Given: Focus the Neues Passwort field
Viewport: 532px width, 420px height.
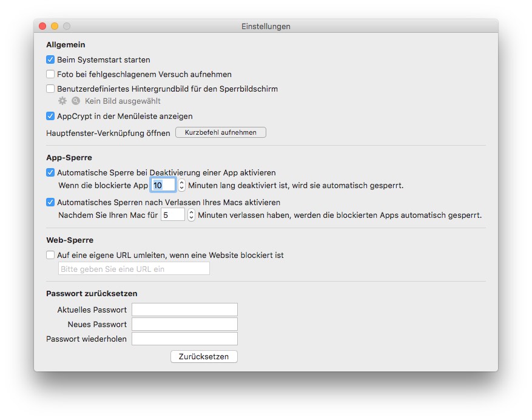Looking at the screenshot, I should tap(184, 325).
